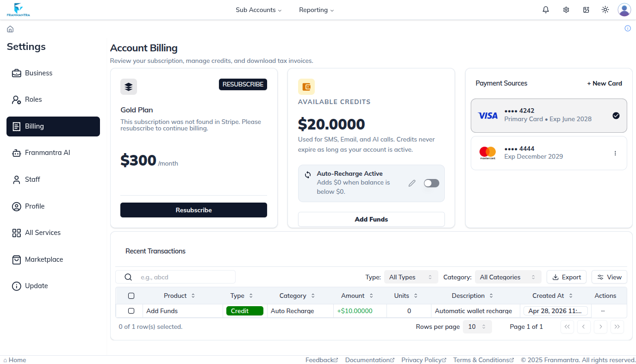This screenshot has height=364, width=636.
Task: Go to the next transactions page
Action: [x=600, y=327]
